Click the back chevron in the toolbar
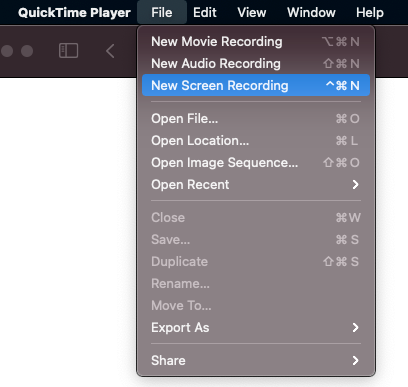Screen dimensions: 408x387 coord(110,51)
